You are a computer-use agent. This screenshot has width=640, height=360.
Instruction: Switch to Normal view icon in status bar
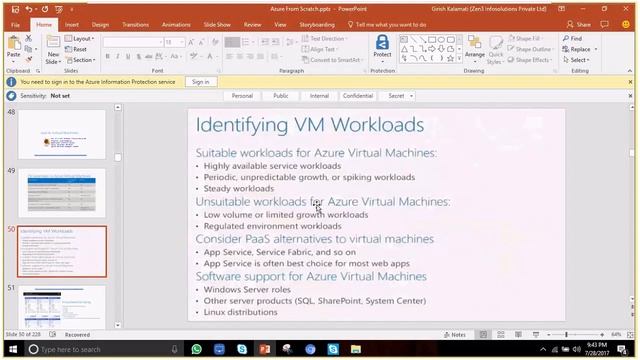tap(483, 335)
